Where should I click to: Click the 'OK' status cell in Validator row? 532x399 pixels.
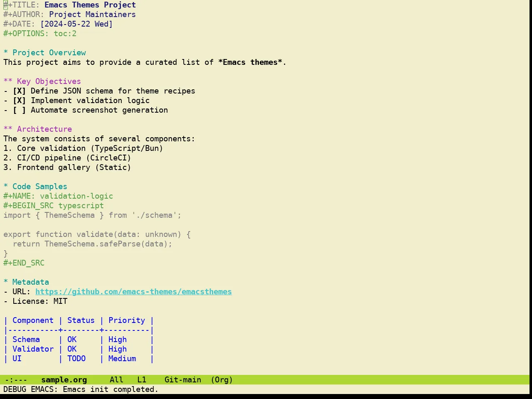pos(72,349)
